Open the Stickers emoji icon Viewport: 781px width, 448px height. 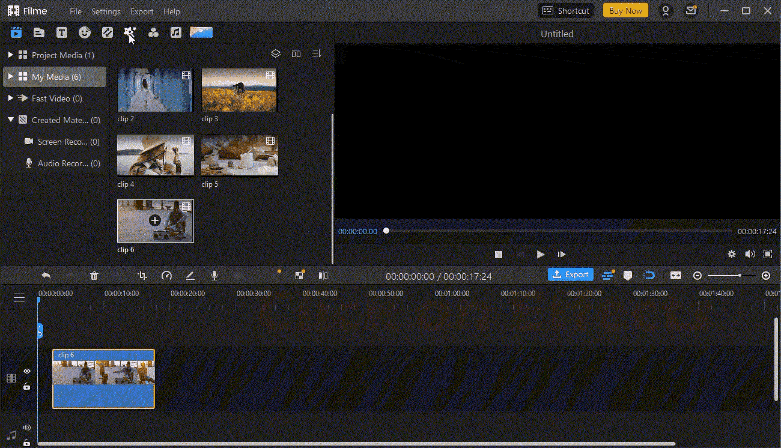85,33
